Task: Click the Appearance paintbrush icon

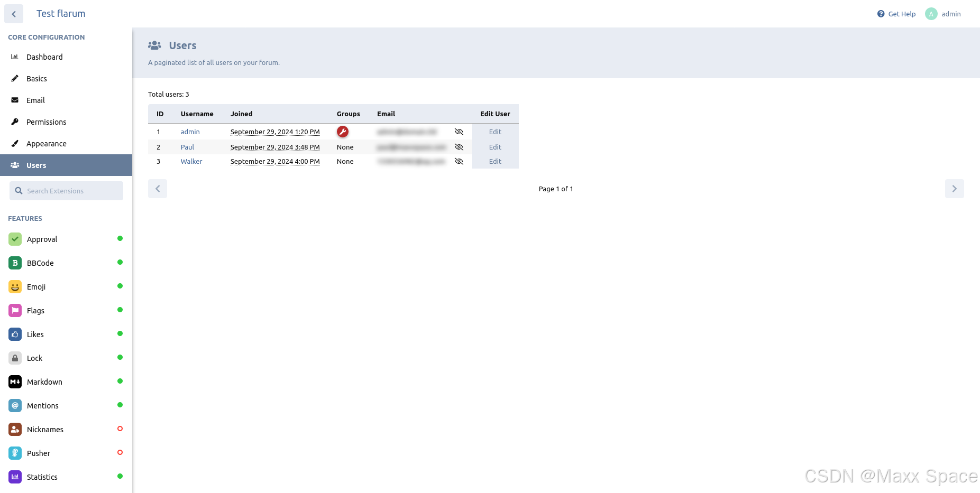Action: [x=15, y=143]
